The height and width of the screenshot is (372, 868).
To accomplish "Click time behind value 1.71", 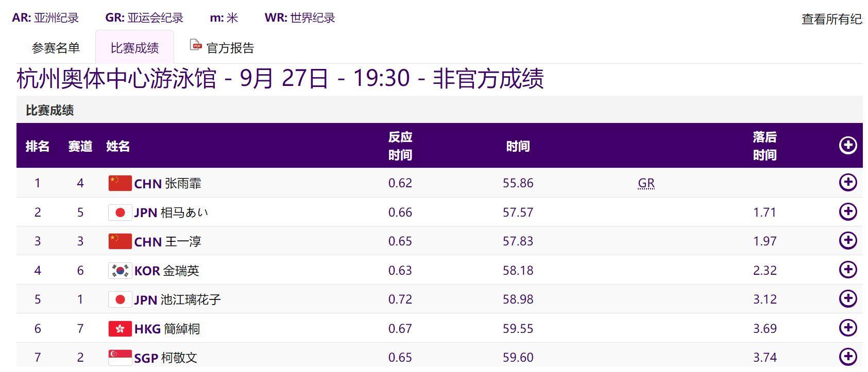I will pos(764,212).
